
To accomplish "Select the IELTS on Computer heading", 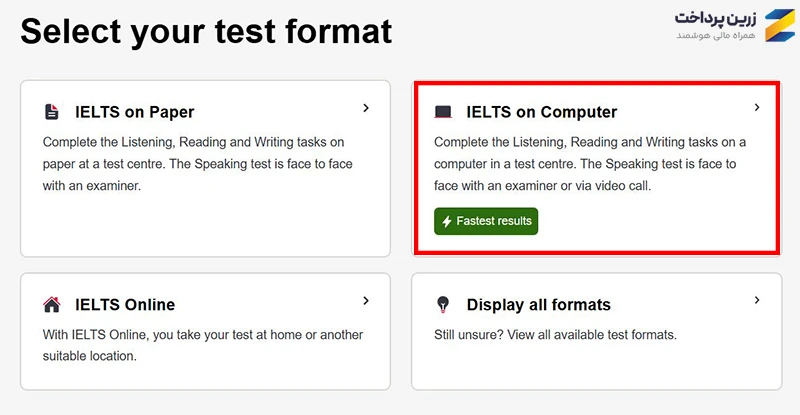I will click(541, 112).
